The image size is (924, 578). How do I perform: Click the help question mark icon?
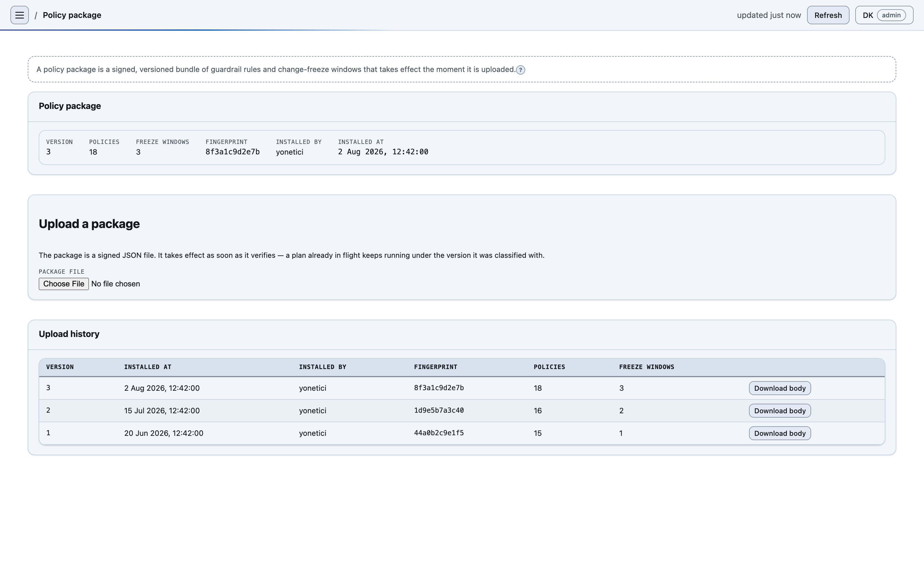[520, 70]
